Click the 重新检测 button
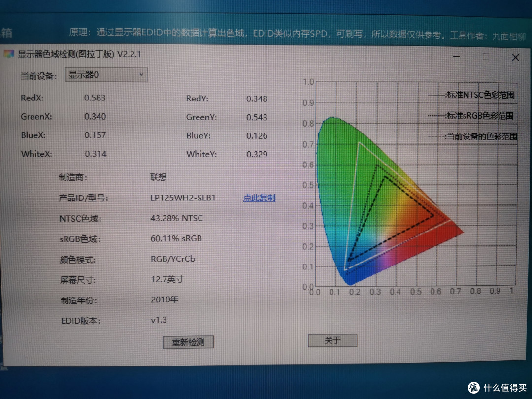Viewport: 532px width, 399px height. [188, 342]
